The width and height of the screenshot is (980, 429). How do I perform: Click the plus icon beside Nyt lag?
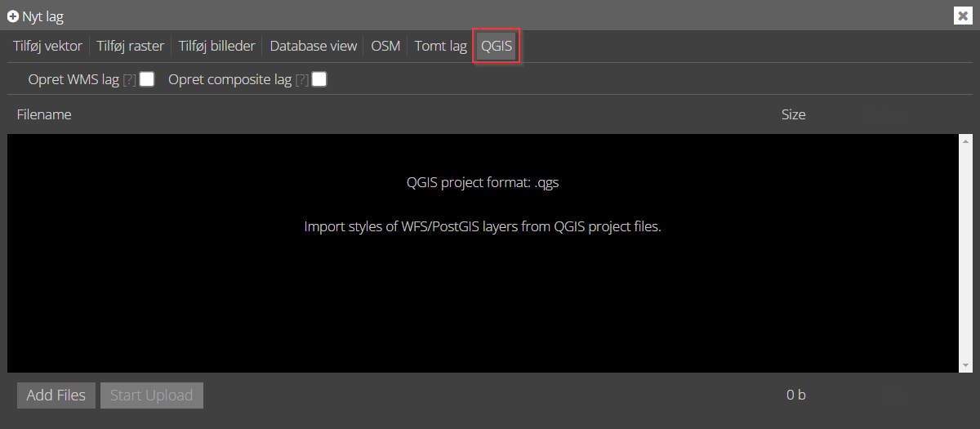click(x=13, y=16)
